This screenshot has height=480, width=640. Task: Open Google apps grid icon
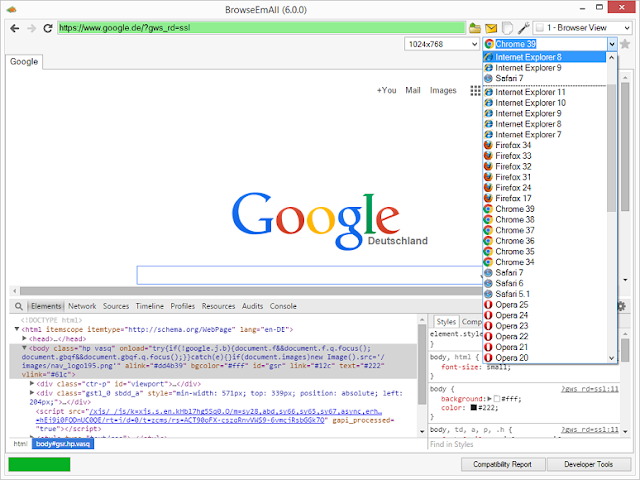click(x=475, y=91)
